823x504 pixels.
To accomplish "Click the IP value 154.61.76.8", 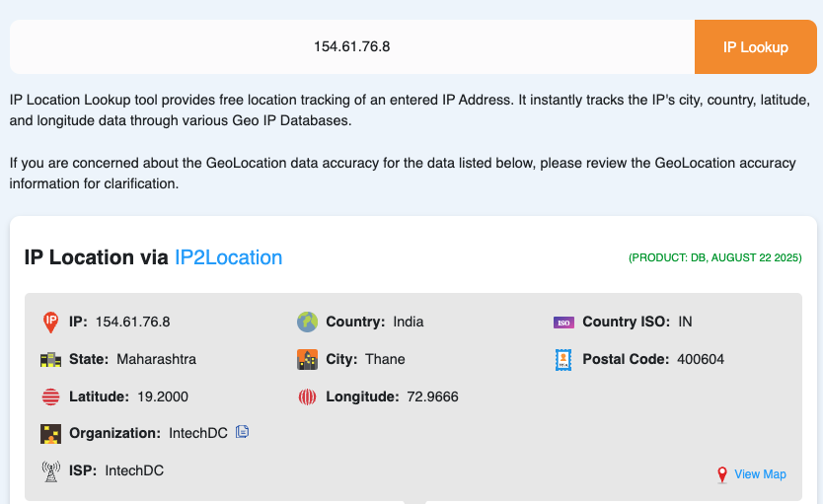I will (133, 323).
